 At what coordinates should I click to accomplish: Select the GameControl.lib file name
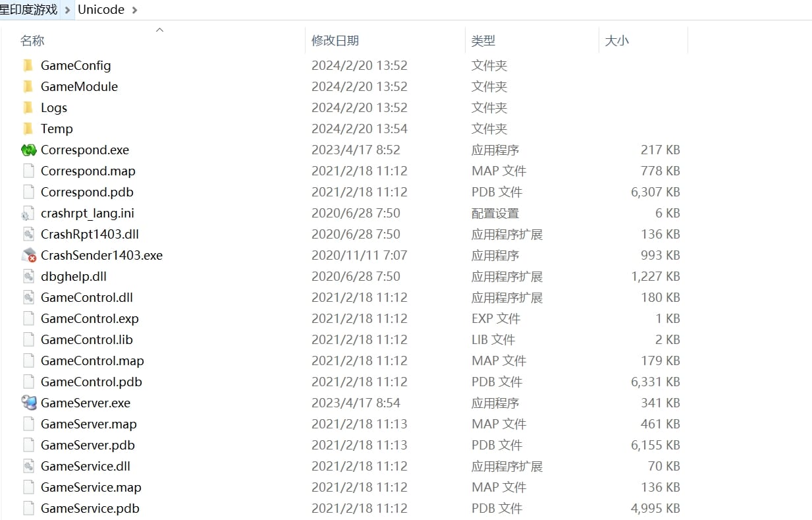point(87,339)
